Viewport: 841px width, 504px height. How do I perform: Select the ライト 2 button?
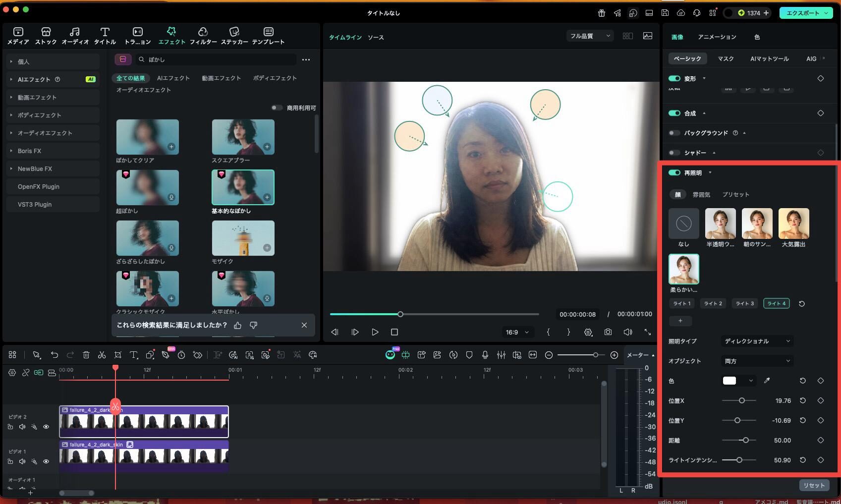pyautogui.click(x=713, y=303)
